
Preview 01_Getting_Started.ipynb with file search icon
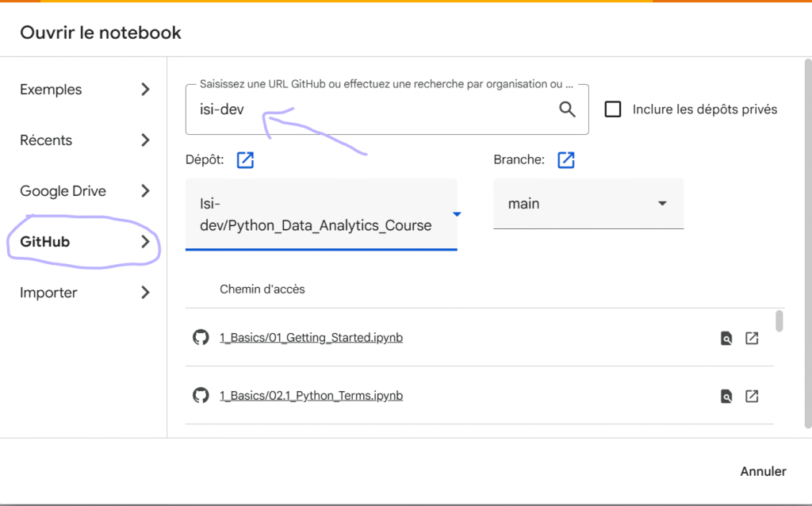726,339
